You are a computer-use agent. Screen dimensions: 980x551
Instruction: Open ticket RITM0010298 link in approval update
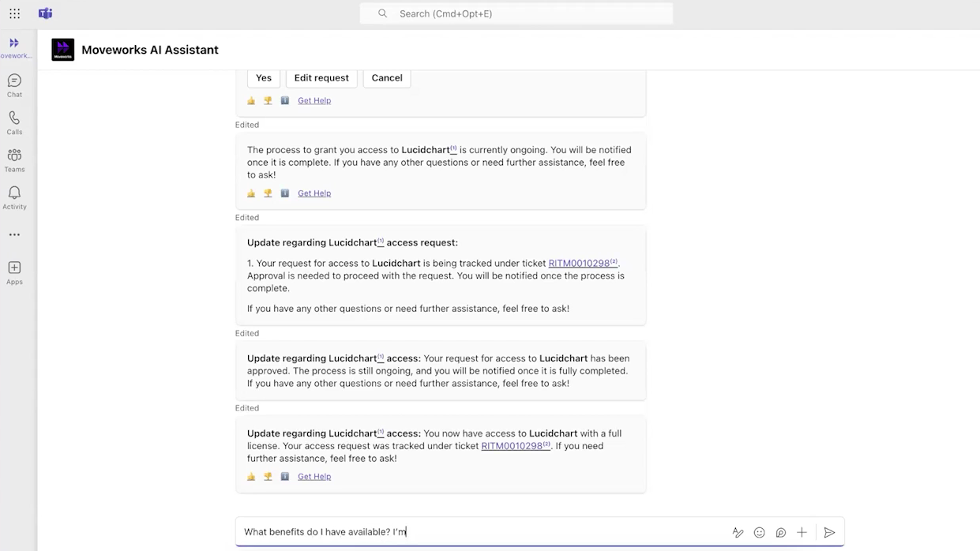pos(580,264)
